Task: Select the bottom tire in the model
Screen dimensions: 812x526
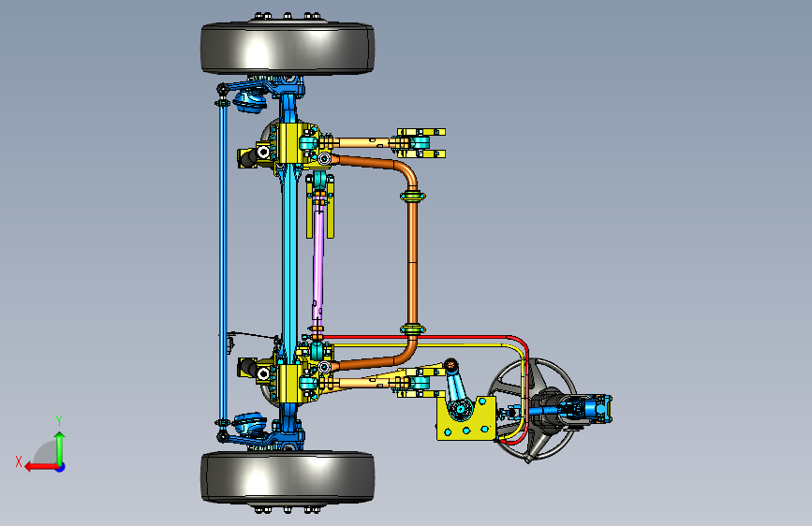Action: [x=288, y=477]
